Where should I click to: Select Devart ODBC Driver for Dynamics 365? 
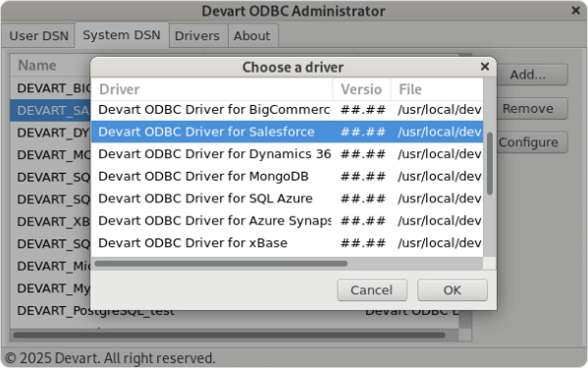pyautogui.click(x=288, y=154)
